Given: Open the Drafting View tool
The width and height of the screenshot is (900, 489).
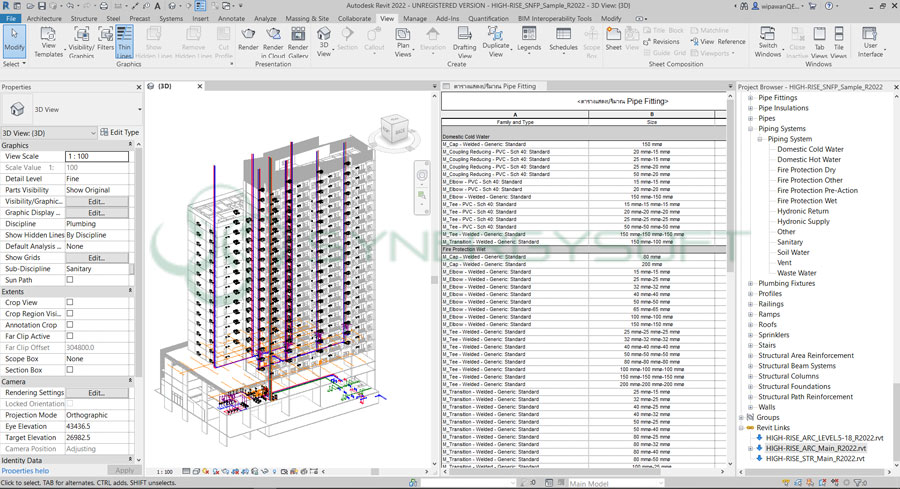Looking at the screenshot, I should (x=464, y=40).
